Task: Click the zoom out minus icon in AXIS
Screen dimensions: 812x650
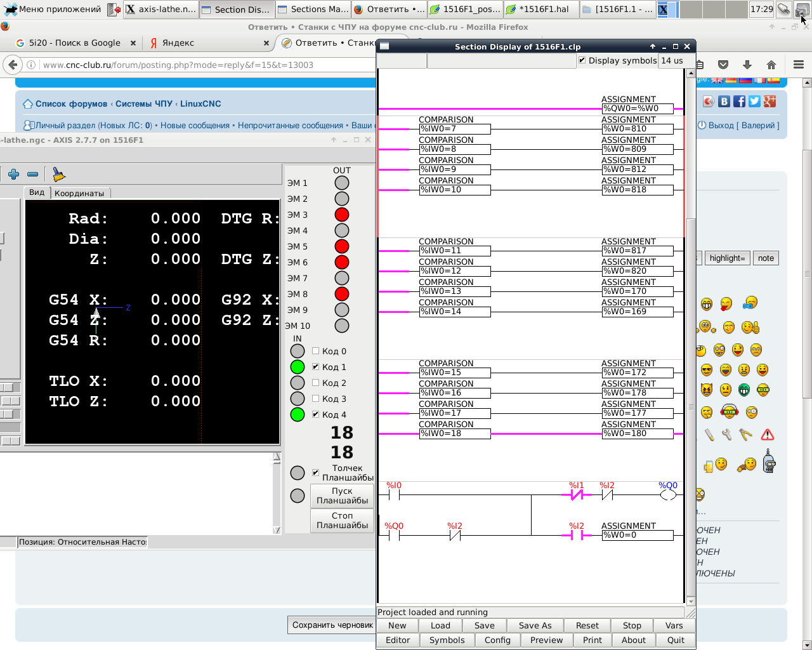Action: [x=33, y=174]
